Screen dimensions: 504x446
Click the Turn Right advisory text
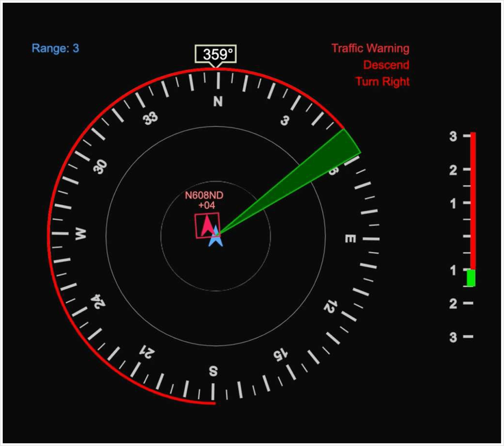pyautogui.click(x=382, y=82)
